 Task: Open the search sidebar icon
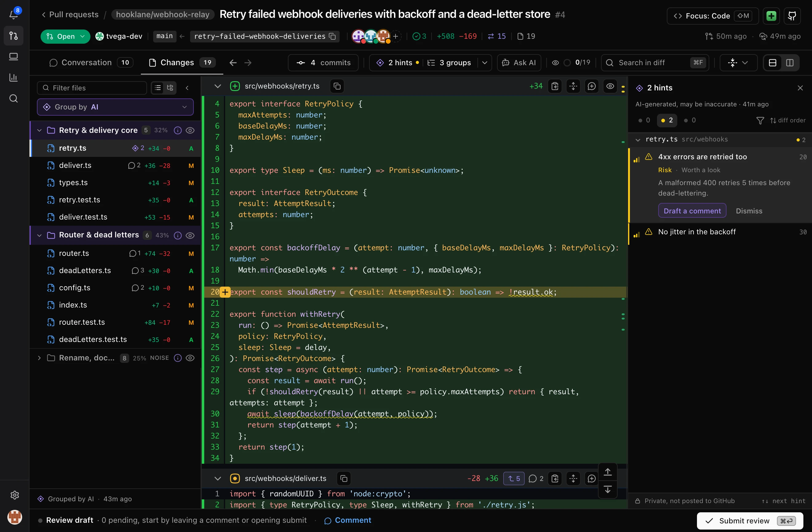click(14, 98)
